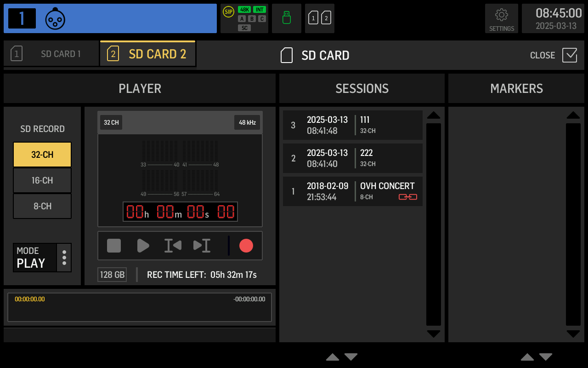Click the sessions list scrollbar track

click(434, 224)
